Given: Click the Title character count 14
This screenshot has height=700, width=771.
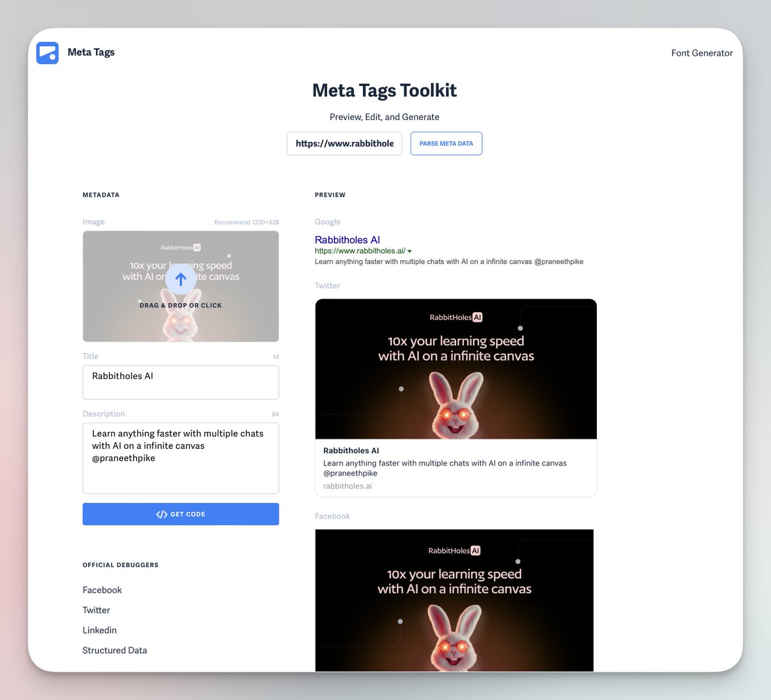Looking at the screenshot, I should [276, 357].
